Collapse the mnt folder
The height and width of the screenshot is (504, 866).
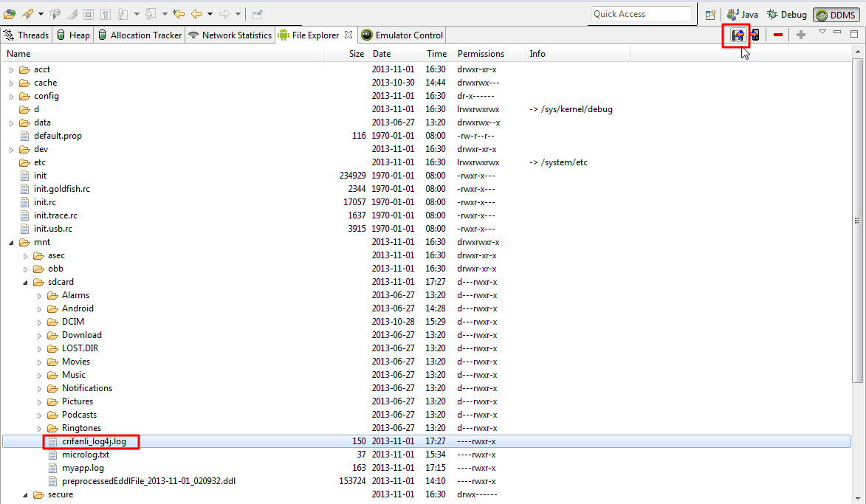pos(11,242)
